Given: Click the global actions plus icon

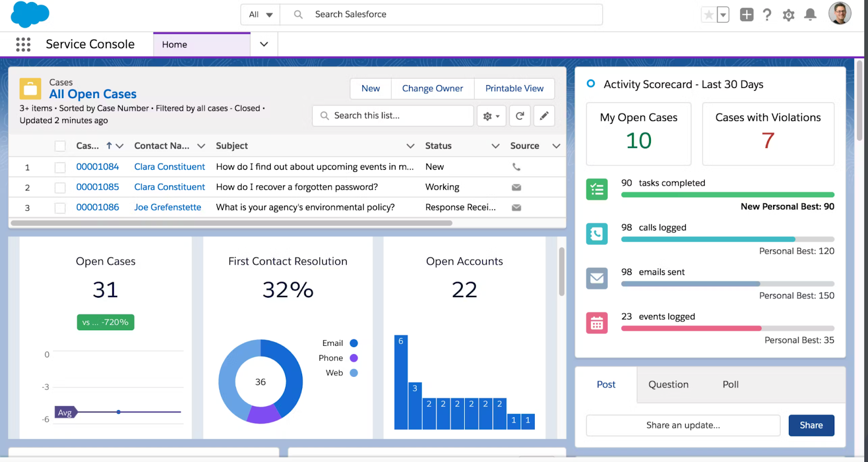Looking at the screenshot, I should pyautogui.click(x=746, y=15).
